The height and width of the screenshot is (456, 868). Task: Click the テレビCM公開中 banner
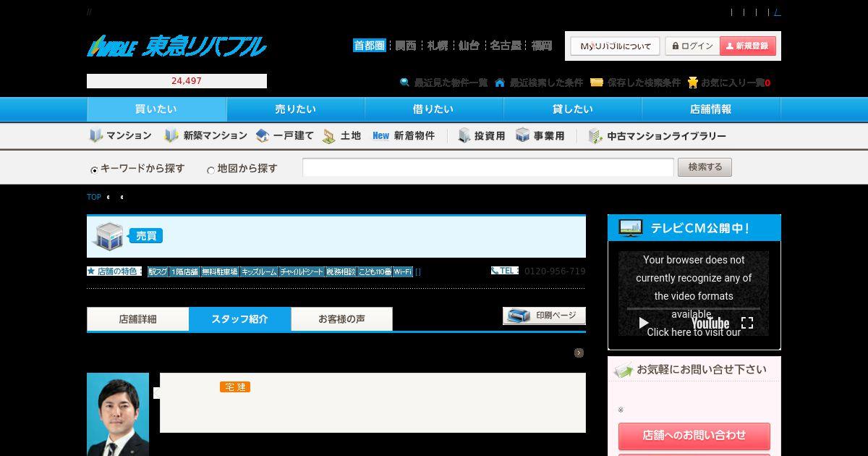[x=694, y=228]
